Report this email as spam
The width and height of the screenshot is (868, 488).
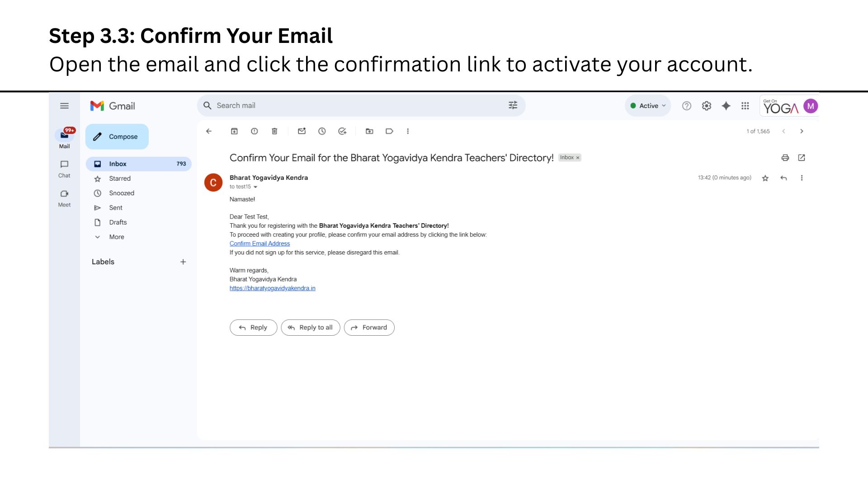click(255, 131)
